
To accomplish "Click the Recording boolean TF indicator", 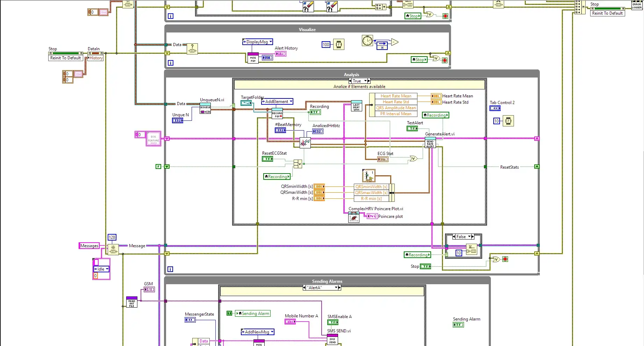I will (x=315, y=112).
